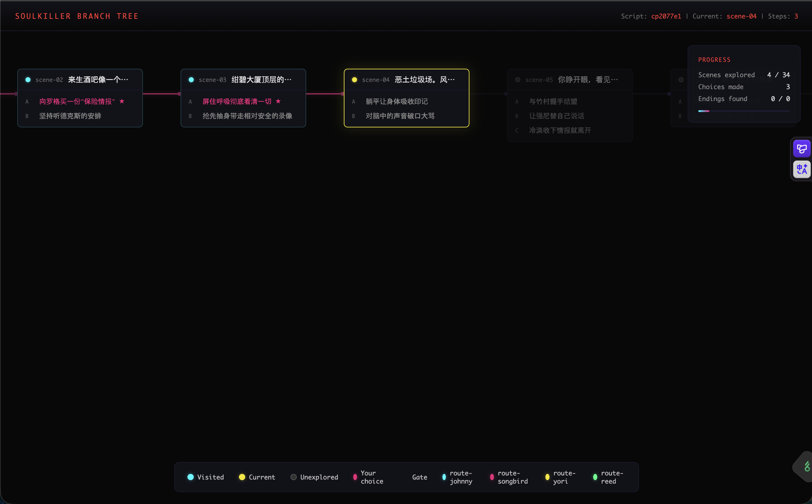Click the cyan status dot on scene-02

click(28, 80)
